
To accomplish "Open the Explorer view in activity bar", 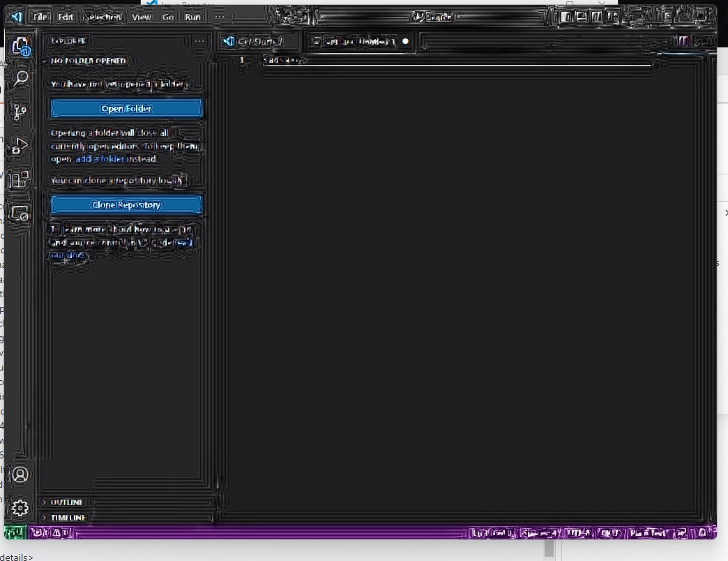I will (20, 46).
